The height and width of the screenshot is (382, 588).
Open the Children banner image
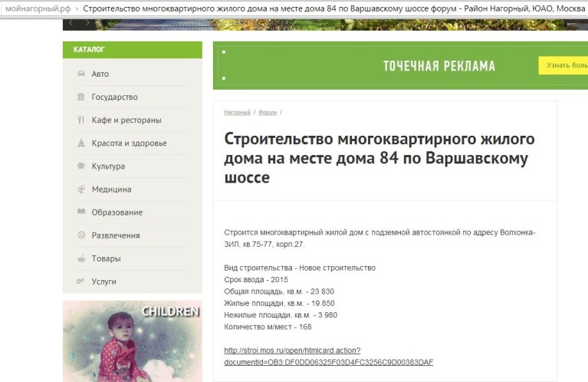(x=132, y=341)
